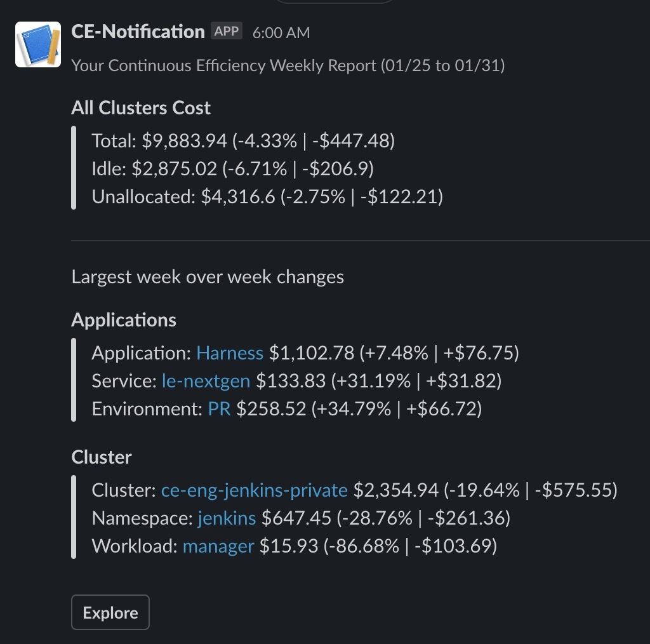The height and width of the screenshot is (644, 650).
Task: Open the le-nextgen service link
Action: point(206,381)
